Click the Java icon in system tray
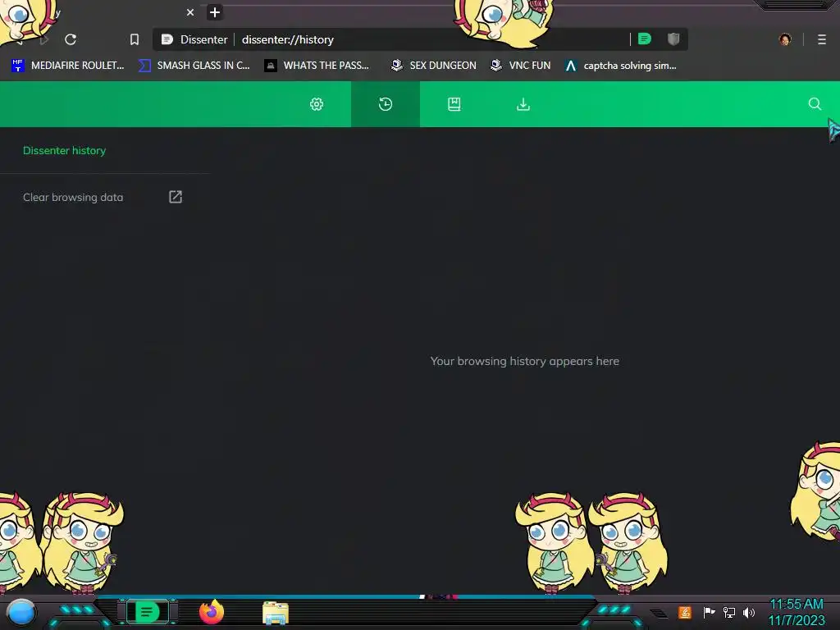Screen dimensions: 840x630 685,612
